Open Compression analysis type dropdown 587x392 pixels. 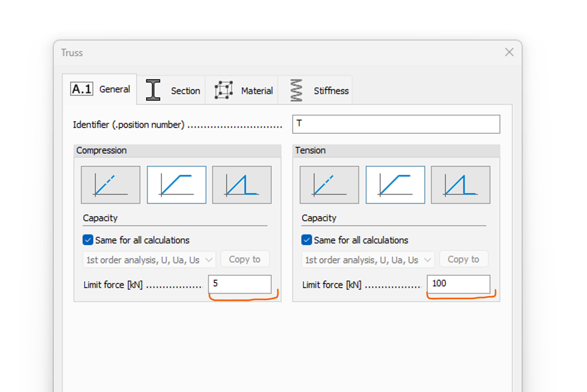(x=149, y=260)
